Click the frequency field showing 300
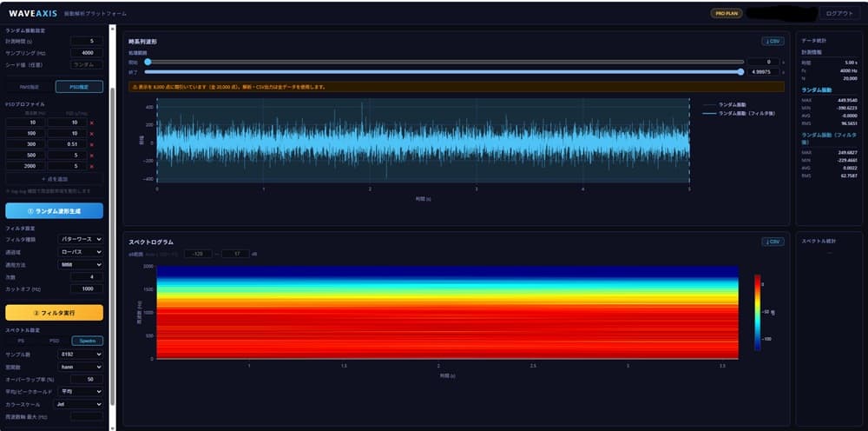 point(25,144)
